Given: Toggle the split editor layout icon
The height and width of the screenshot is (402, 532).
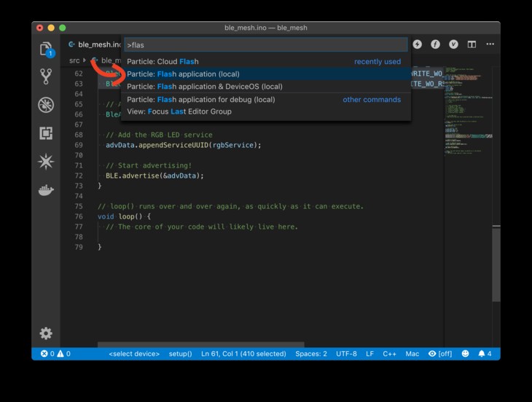Looking at the screenshot, I should click(x=472, y=44).
